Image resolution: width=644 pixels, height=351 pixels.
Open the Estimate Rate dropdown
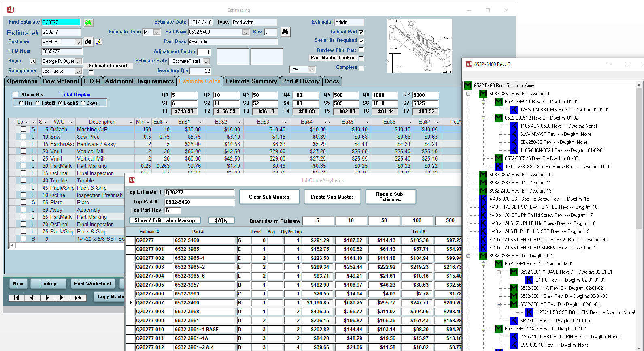206,61
